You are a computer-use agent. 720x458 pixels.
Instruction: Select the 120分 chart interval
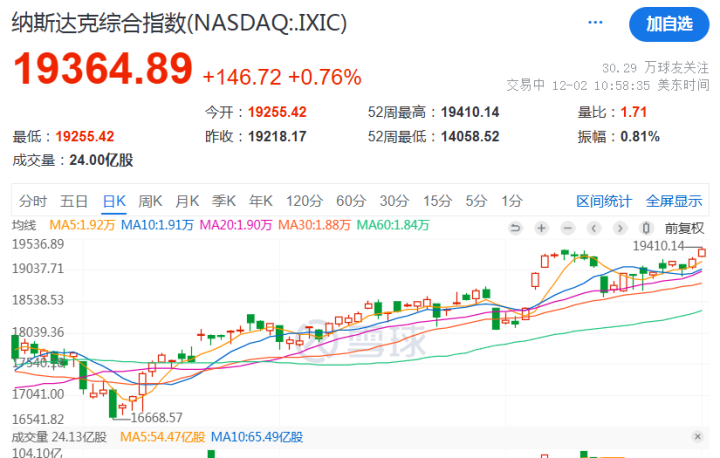tap(304, 201)
